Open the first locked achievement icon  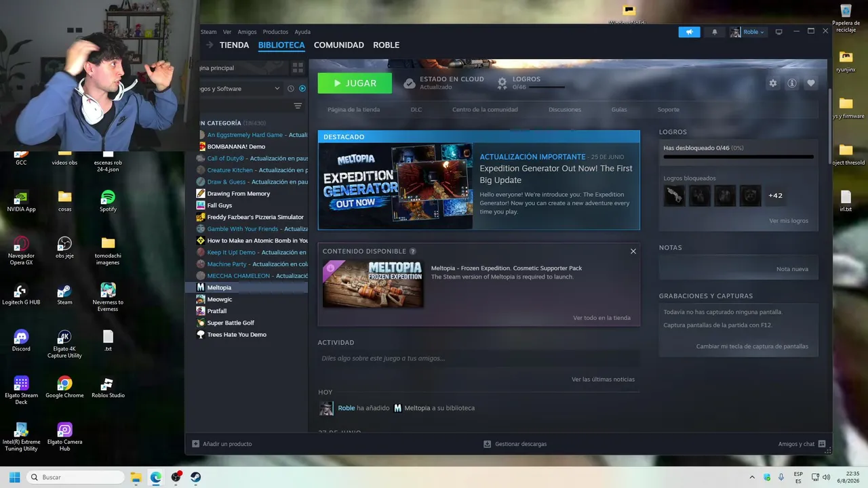[x=674, y=195]
